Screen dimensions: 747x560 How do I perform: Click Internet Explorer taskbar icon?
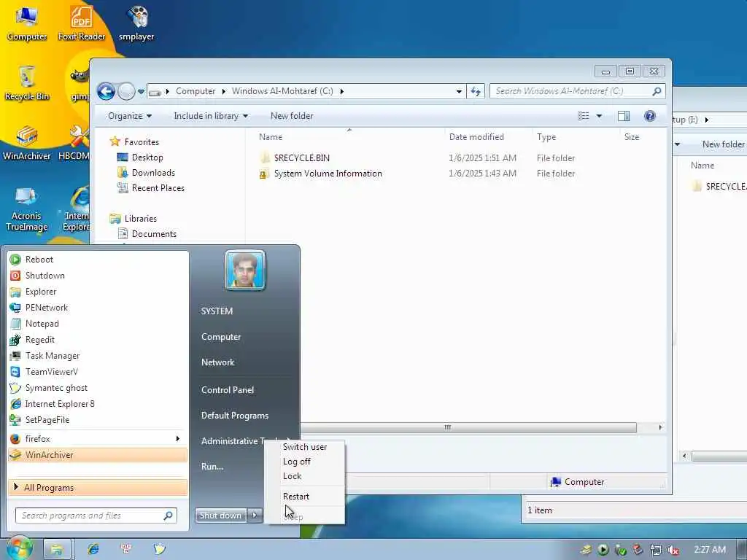93,549
